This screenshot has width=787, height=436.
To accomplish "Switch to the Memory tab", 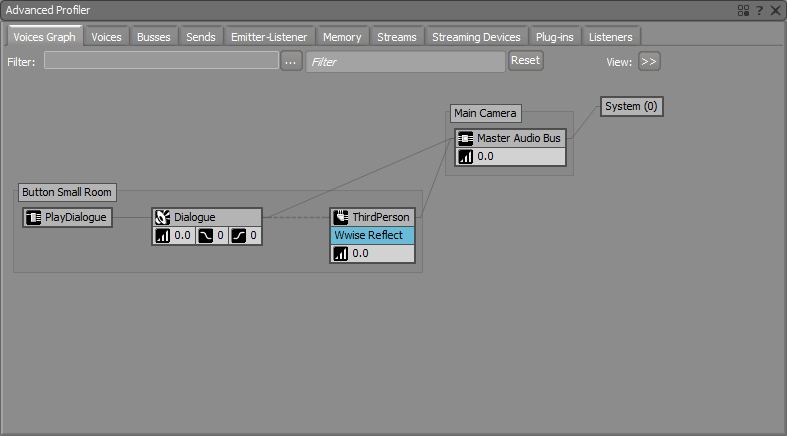I will tap(342, 37).
